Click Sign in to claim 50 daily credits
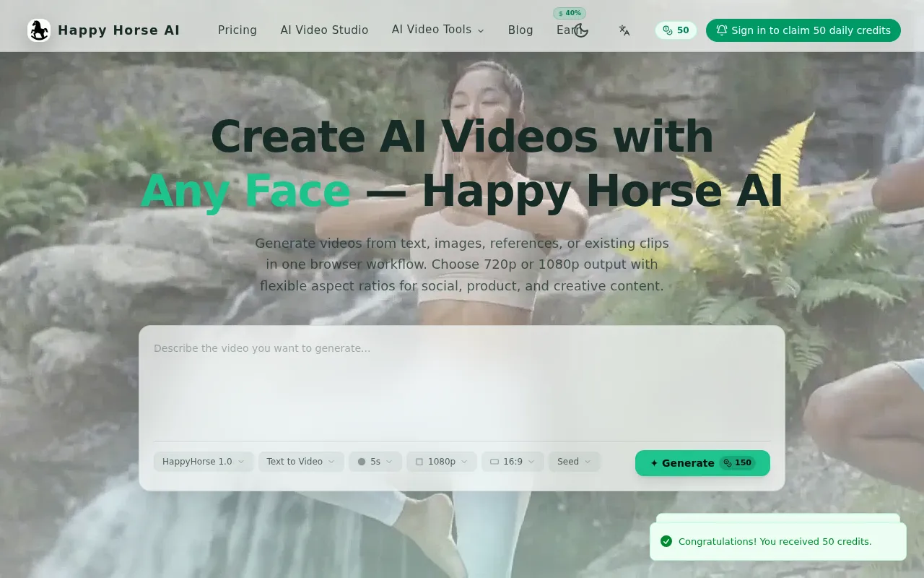This screenshot has width=924, height=578. tap(803, 30)
